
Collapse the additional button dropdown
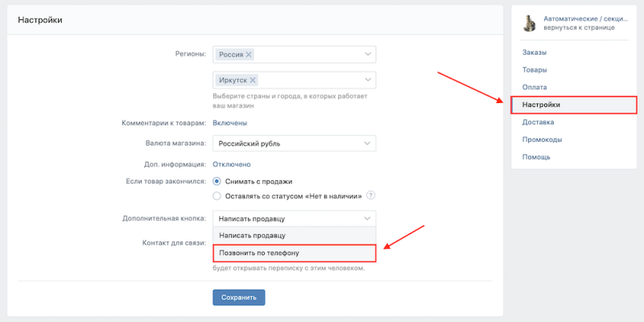click(x=368, y=218)
